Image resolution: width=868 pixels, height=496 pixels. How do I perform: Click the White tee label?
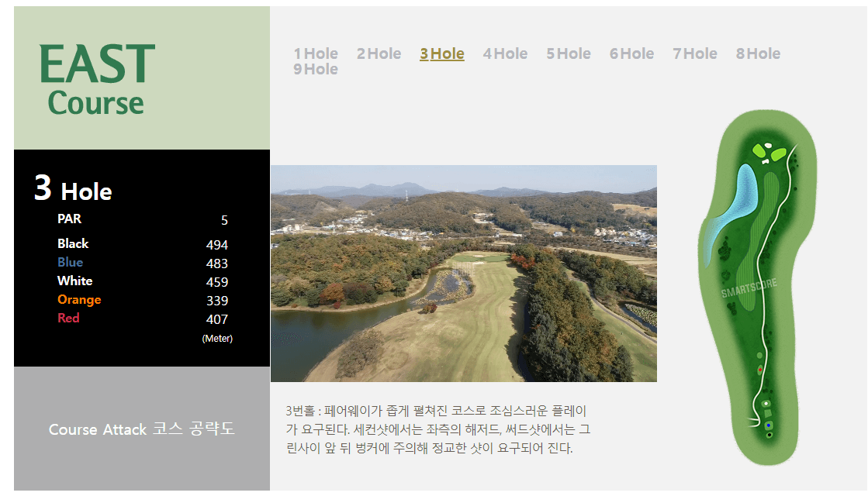(x=74, y=281)
